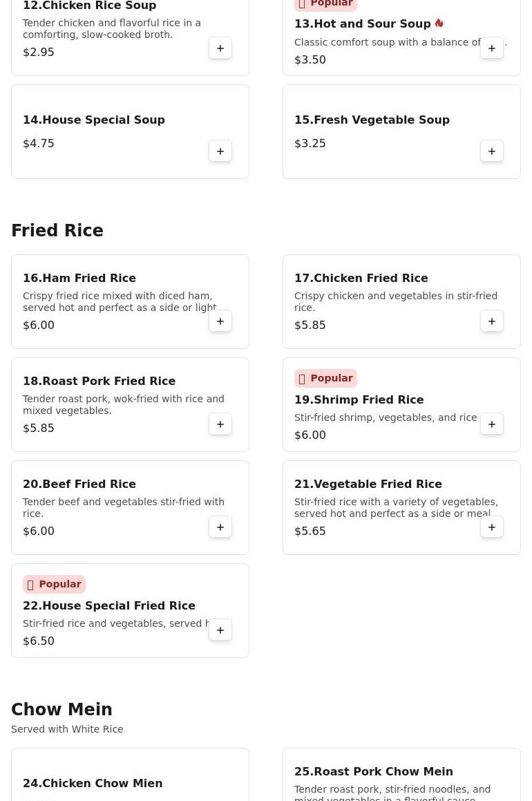Add Vegetable Fried Rice to order
The width and height of the screenshot is (532, 801).
492,527
